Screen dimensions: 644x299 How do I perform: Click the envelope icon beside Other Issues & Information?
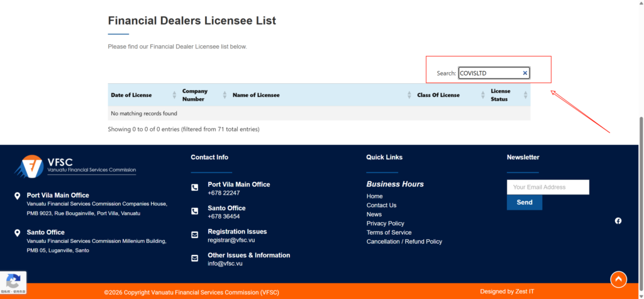click(195, 258)
